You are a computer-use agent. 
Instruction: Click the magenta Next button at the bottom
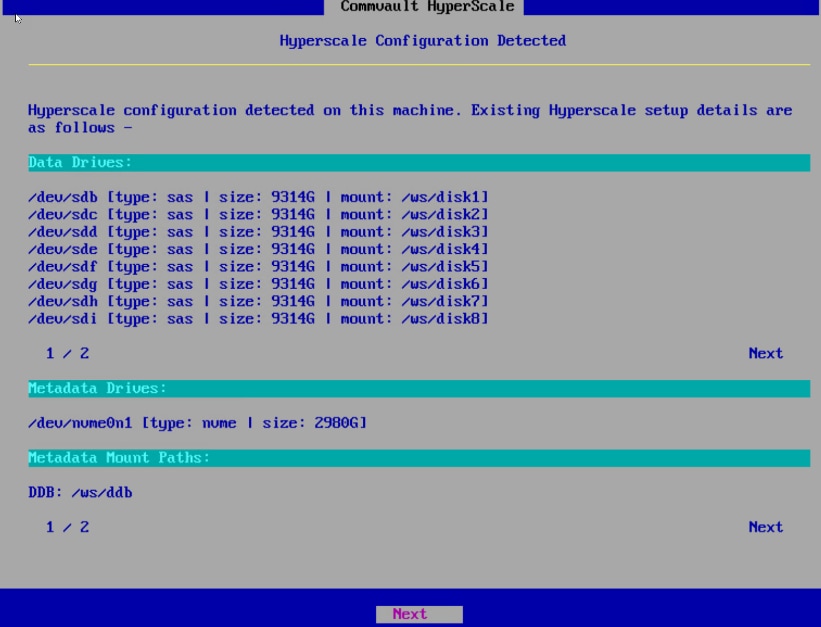[419, 614]
